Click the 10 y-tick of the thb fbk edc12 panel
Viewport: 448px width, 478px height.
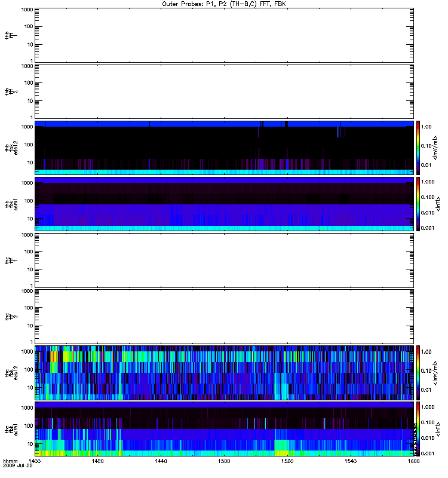pos(30,163)
